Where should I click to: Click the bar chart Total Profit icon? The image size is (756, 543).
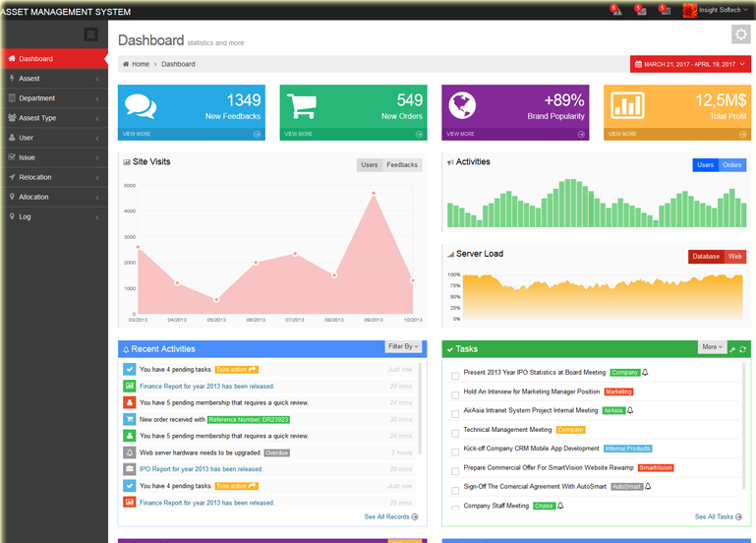[624, 106]
